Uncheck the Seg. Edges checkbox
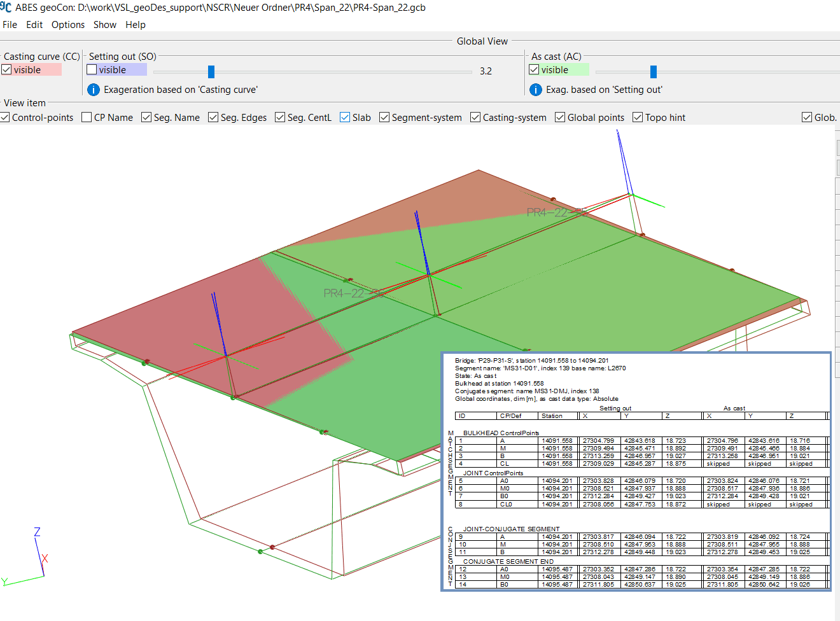The width and height of the screenshot is (840, 621). [x=213, y=117]
